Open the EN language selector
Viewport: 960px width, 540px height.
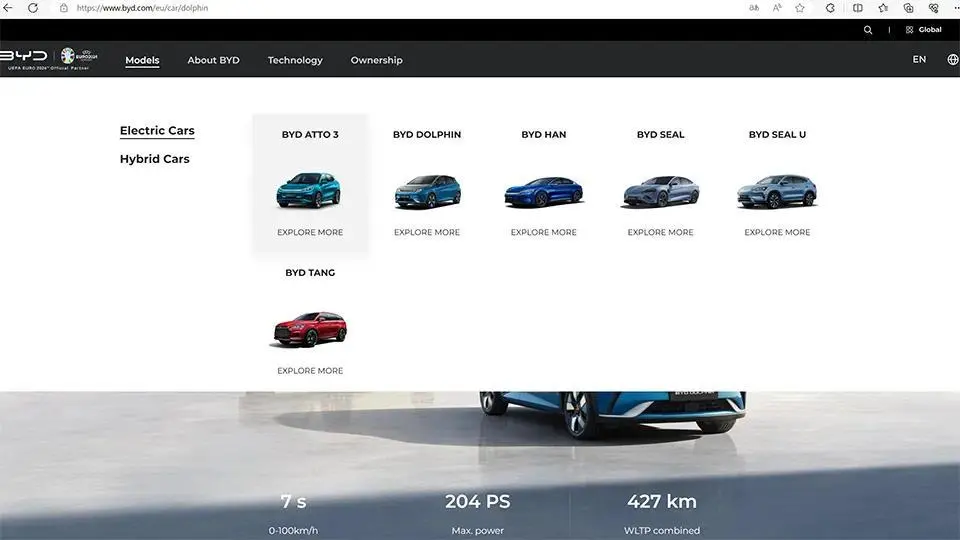point(919,59)
